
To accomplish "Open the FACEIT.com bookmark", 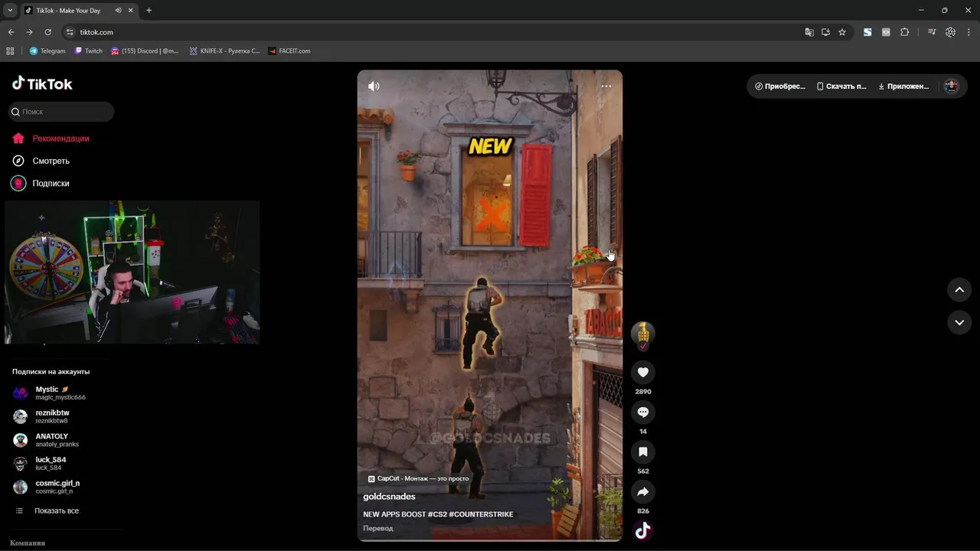I will [289, 51].
